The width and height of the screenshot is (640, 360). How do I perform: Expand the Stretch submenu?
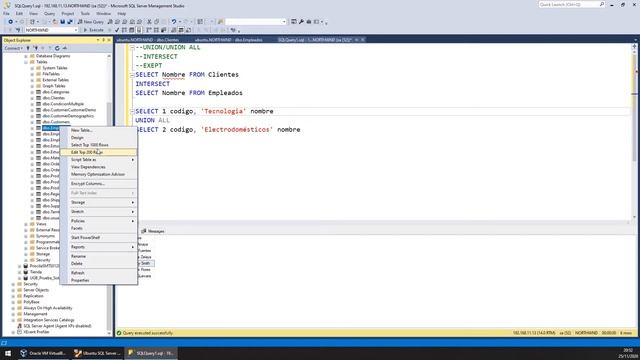[98, 212]
